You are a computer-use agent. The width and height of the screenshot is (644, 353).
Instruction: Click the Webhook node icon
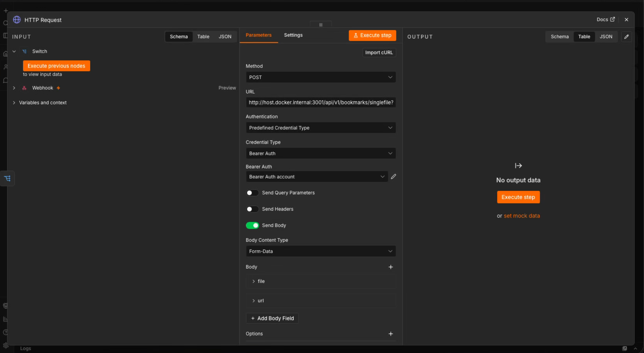pos(24,88)
